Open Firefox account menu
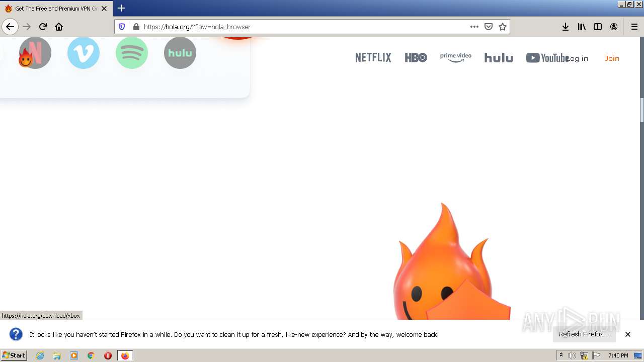Image resolution: width=644 pixels, height=362 pixels. pyautogui.click(x=614, y=27)
